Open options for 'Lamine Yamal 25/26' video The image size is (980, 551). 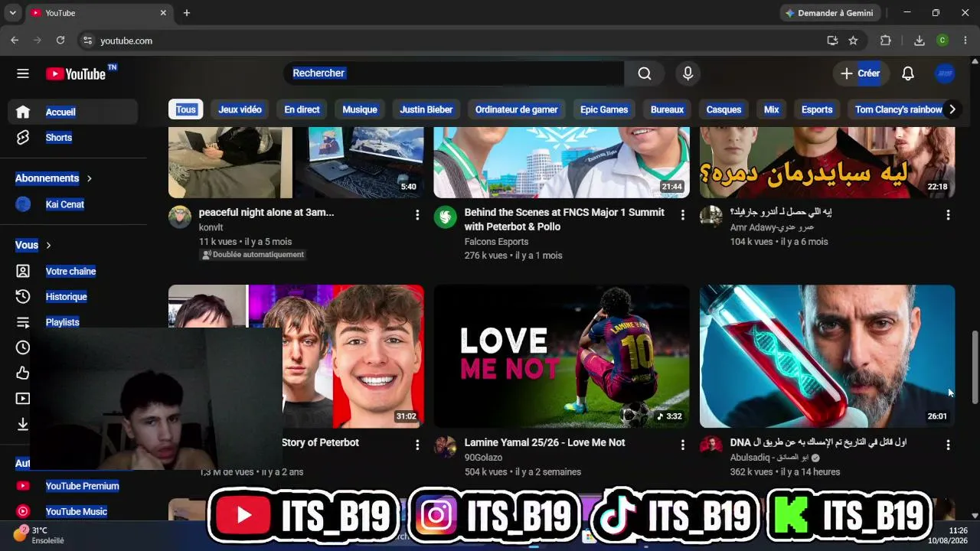pos(683,445)
